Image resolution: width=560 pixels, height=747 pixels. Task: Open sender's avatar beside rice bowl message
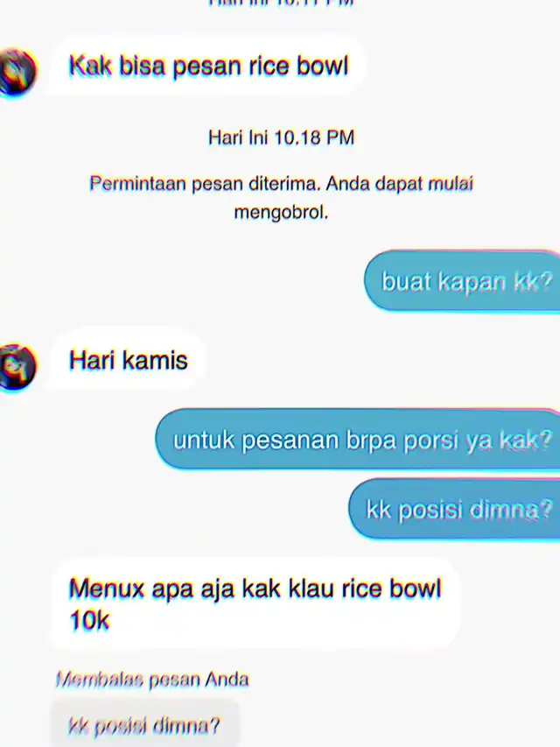point(17,73)
